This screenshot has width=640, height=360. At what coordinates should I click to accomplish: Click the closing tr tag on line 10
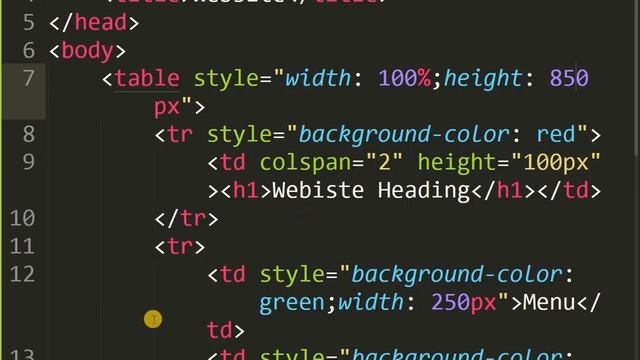point(186,219)
